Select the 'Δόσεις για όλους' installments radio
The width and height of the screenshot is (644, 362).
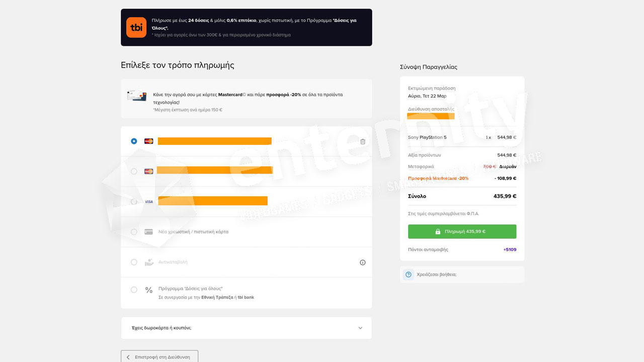[134, 290]
